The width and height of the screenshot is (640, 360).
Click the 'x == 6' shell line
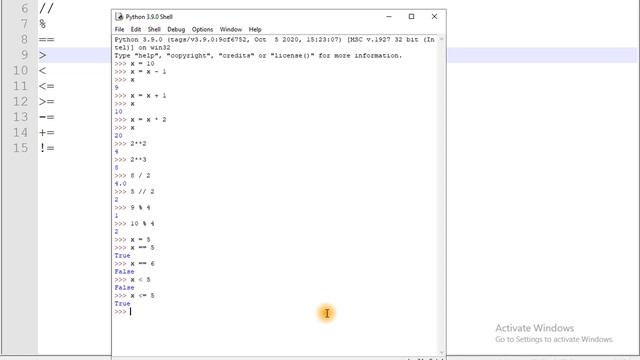tap(134, 264)
